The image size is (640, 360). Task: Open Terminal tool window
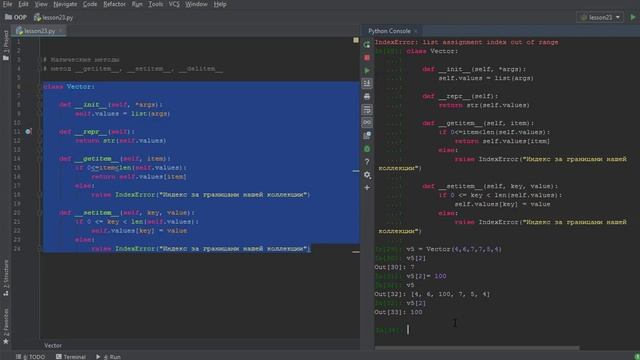[71, 357]
